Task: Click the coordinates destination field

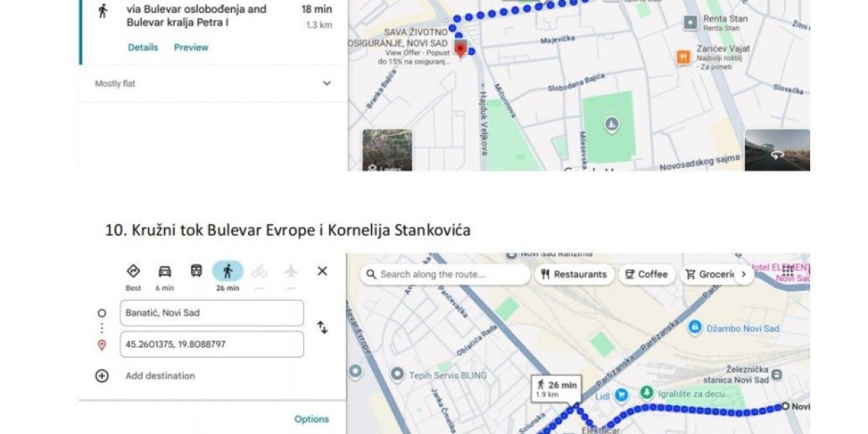Action: click(x=212, y=344)
